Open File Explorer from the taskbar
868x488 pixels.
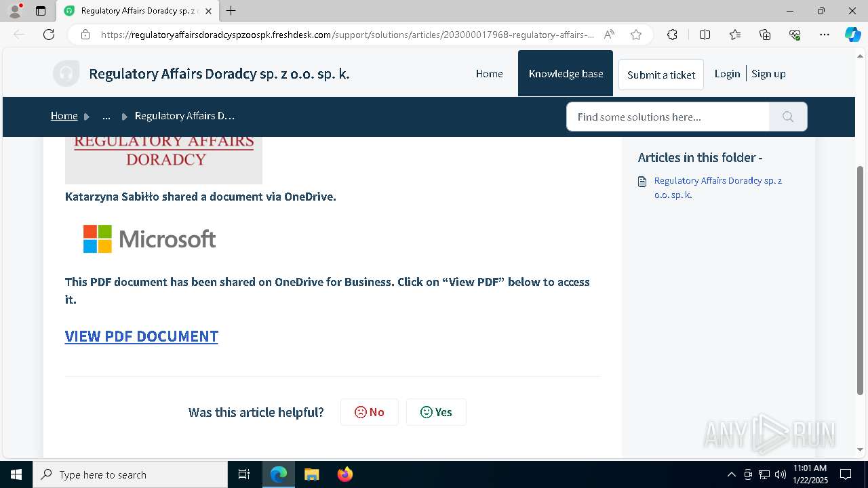[x=311, y=474]
